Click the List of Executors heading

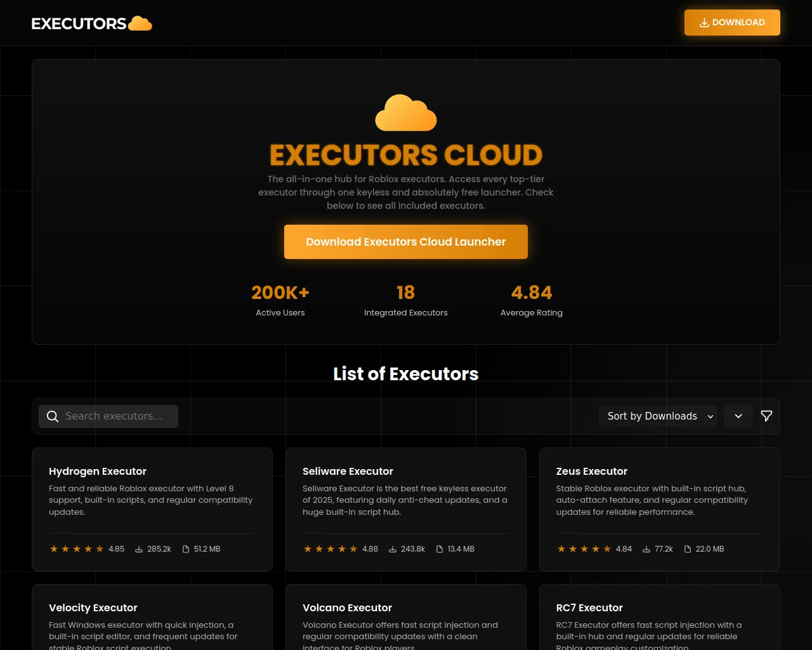click(406, 374)
